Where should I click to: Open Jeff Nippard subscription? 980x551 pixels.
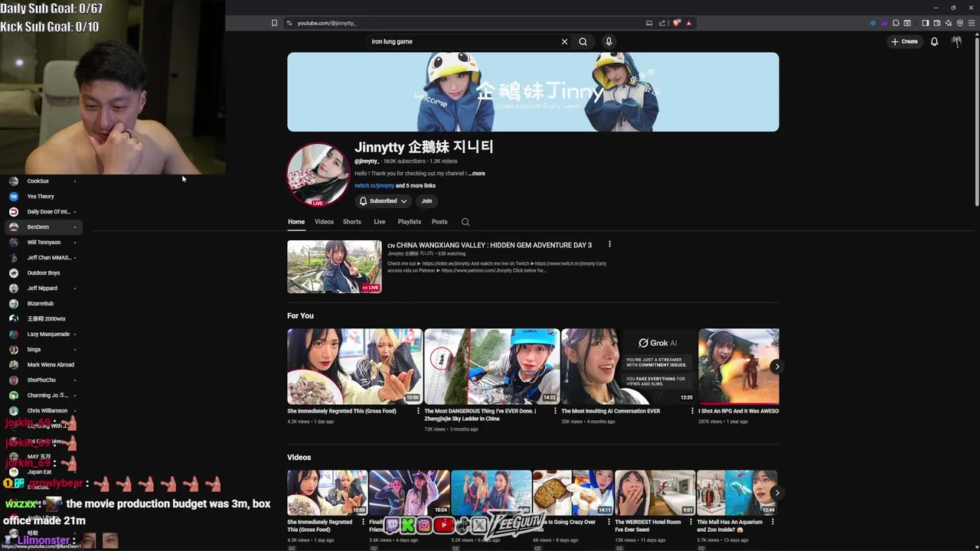[x=43, y=289]
